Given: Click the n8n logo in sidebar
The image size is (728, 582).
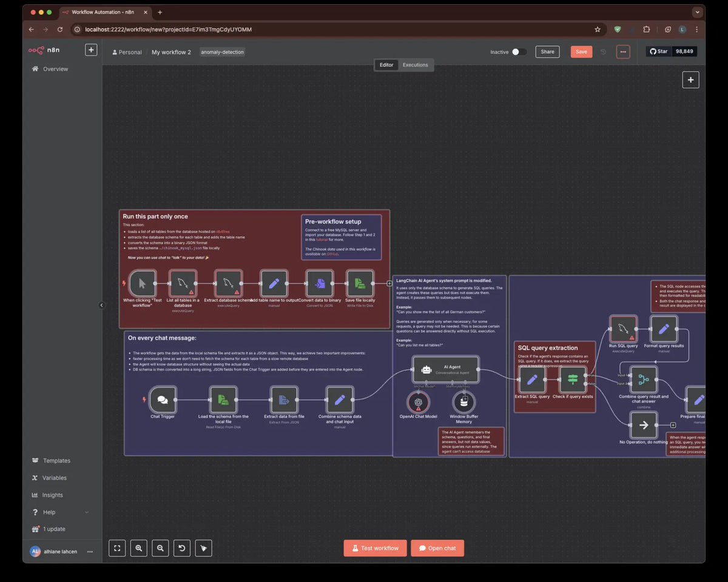Looking at the screenshot, I should pos(44,50).
